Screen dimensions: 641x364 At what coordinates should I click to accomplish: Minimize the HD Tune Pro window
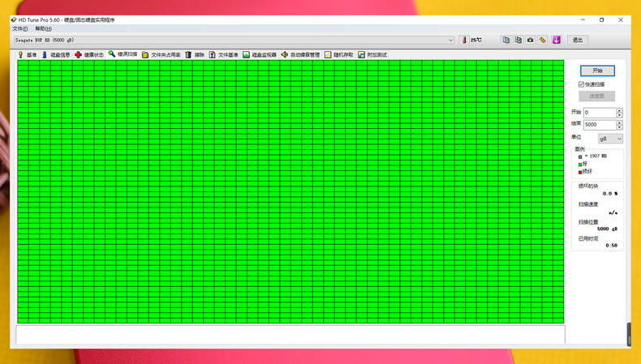tap(583, 19)
